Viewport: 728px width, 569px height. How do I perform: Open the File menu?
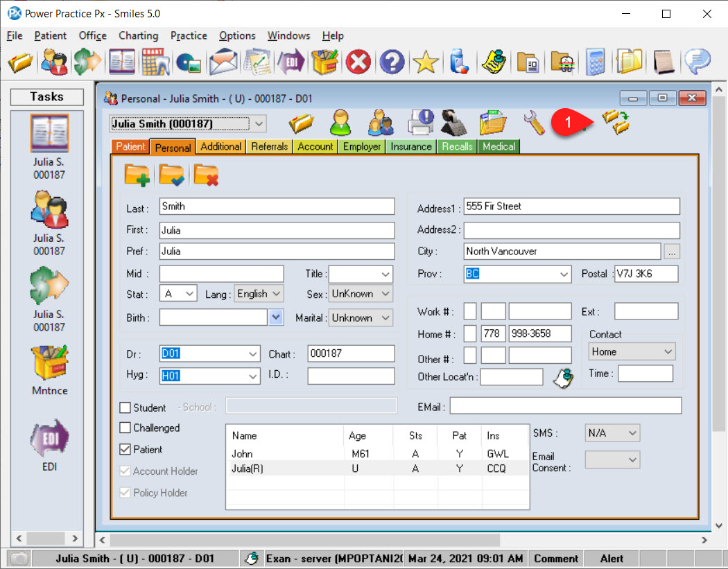[15, 36]
